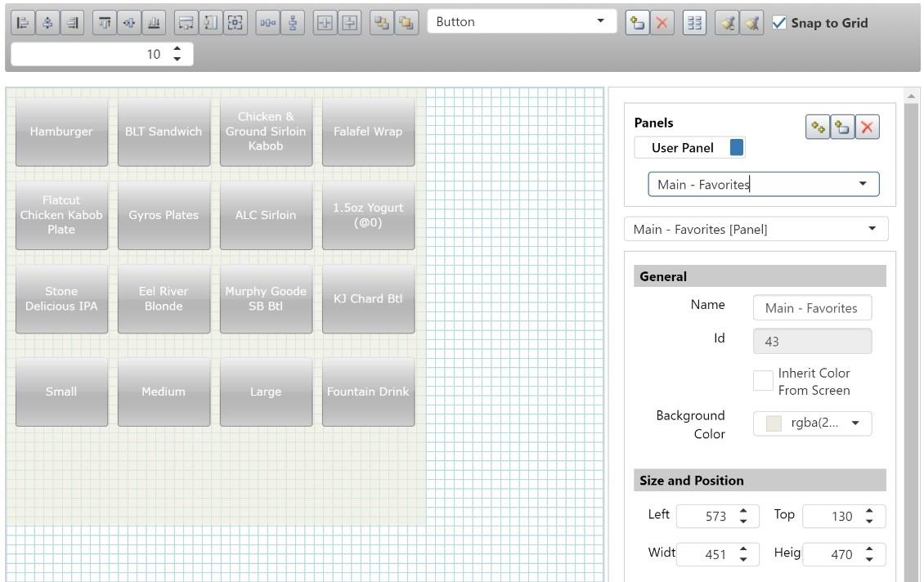Click the Align Middles toolbar icon
Screen dimensions: 924x582
coord(129,23)
